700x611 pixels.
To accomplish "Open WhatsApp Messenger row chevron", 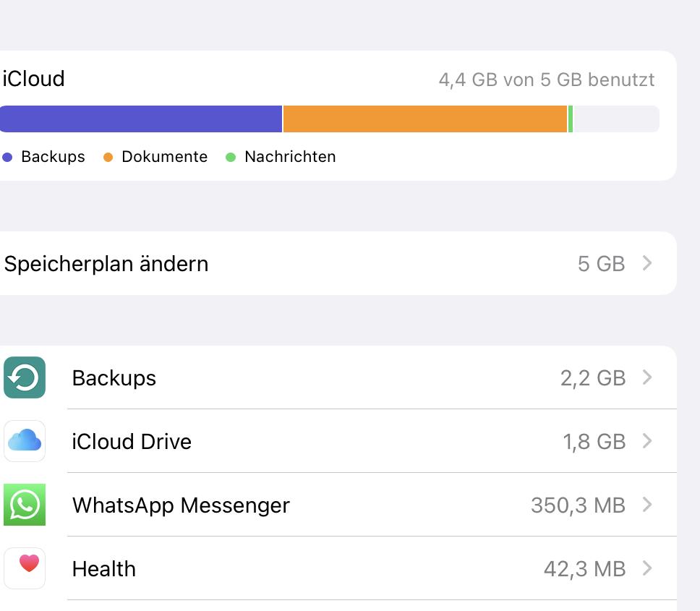I will click(647, 505).
